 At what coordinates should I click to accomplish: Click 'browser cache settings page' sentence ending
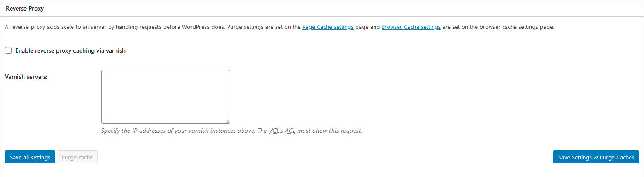point(515,27)
